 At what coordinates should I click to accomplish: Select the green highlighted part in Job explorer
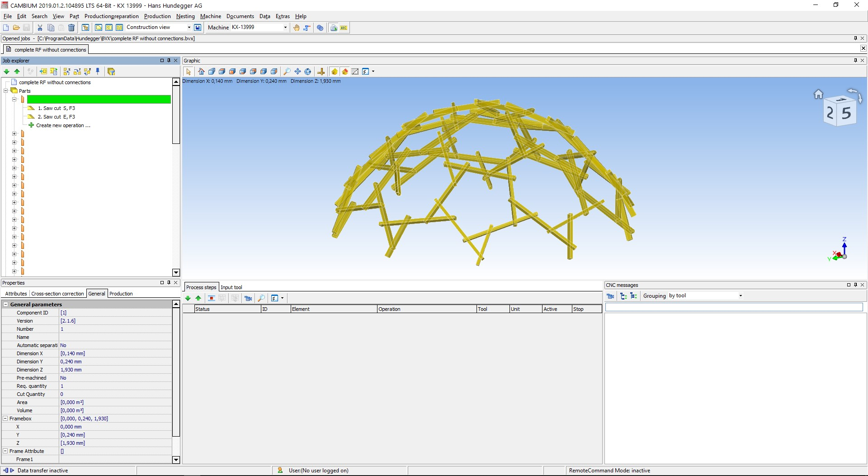99,100
